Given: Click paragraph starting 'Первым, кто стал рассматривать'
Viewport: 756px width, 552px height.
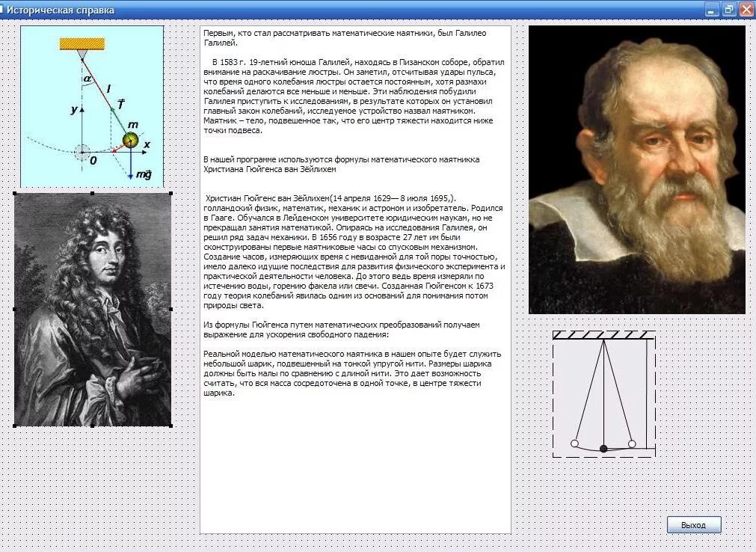Looking at the screenshot, I should (x=345, y=38).
